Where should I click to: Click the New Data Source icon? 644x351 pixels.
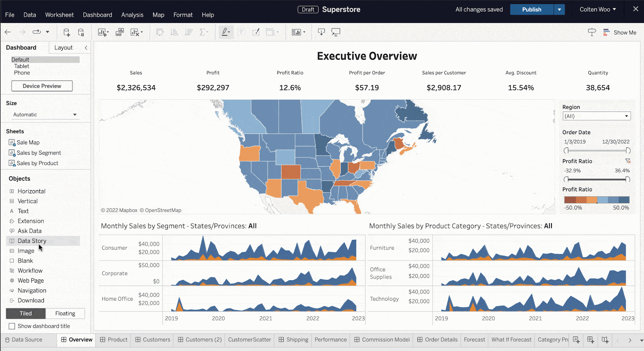pos(67,32)
